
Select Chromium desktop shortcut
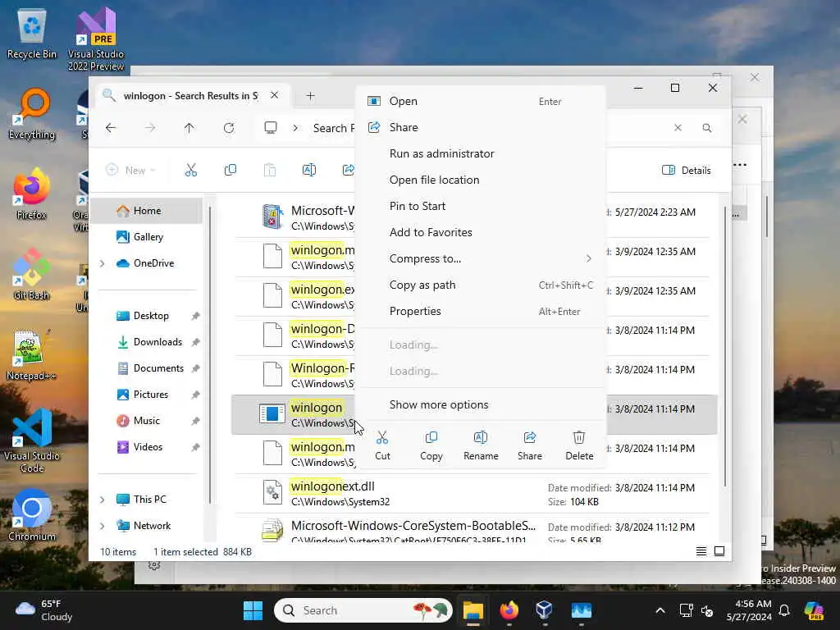point(32,516)
